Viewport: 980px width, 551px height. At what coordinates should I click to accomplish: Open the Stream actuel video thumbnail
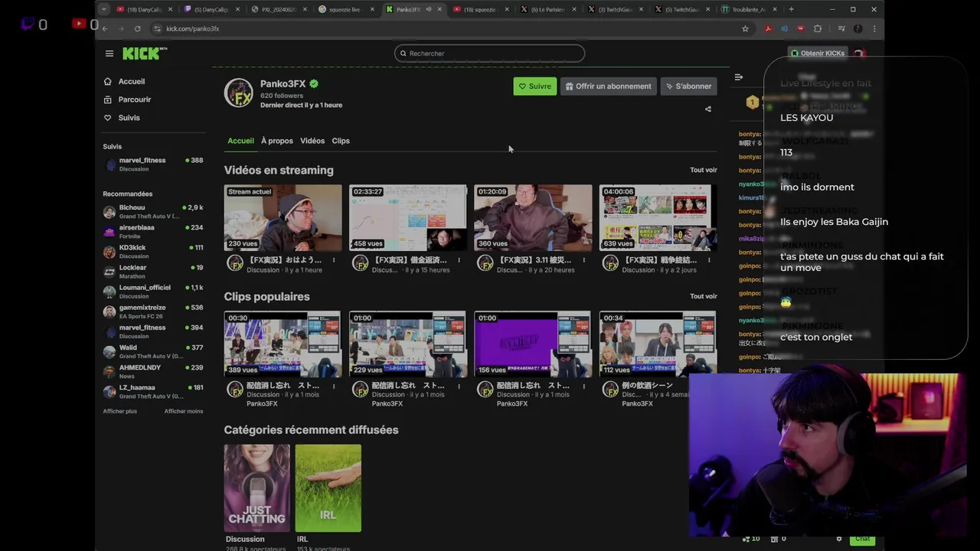pyautogui.click(x=283, y=218)
